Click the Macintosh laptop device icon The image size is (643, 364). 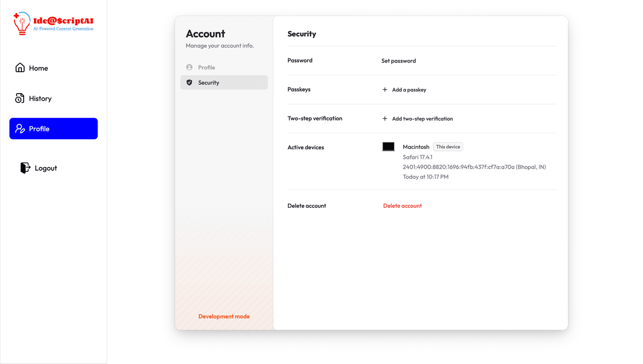(x=388, y=147)
